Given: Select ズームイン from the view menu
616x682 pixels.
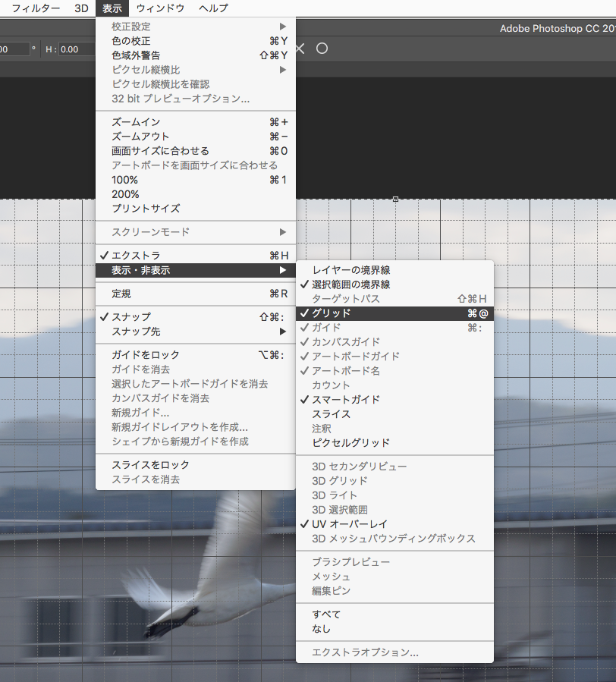Looking at the screenshot, I should pyautogui.click(x=136, y=122).
